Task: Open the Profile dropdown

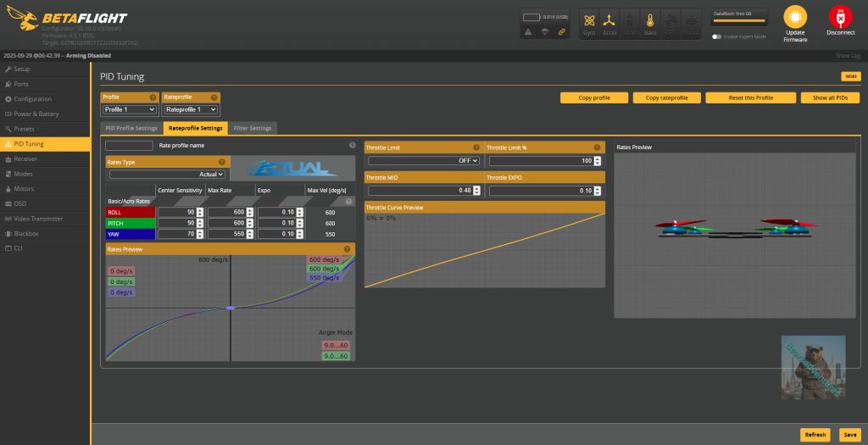Action: pyautogui.click(x=129, y=109)
